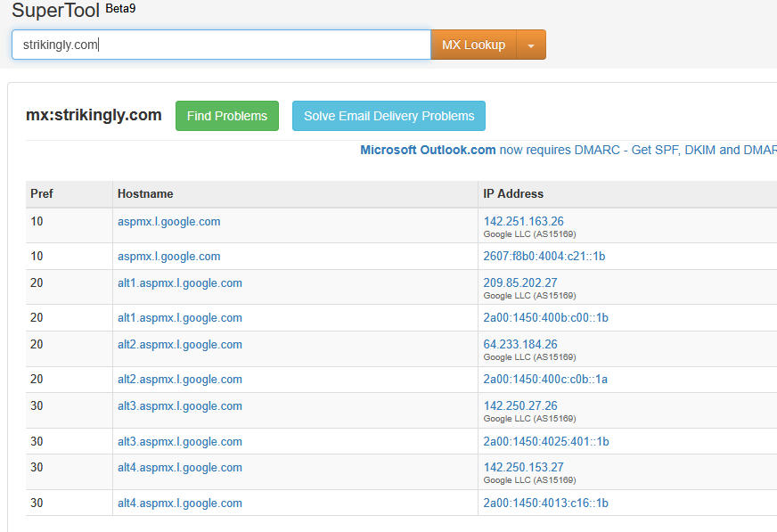This screenshot has height=532, width=777.
Task: Open first aspmx.l.google.com hostname link
Action: tap(169, 221)
